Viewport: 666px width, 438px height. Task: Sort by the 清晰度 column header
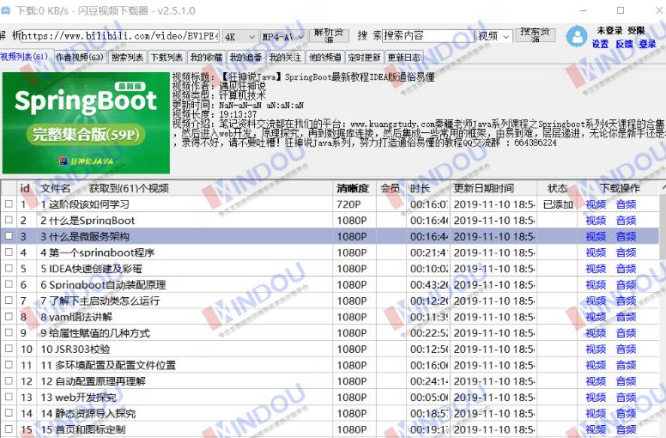pyautogui.click(x=354, y=188)
